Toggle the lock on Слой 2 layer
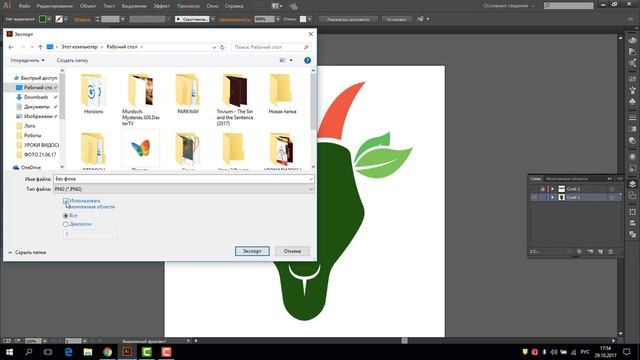This screenshot has width=640, height=360. 542,189
